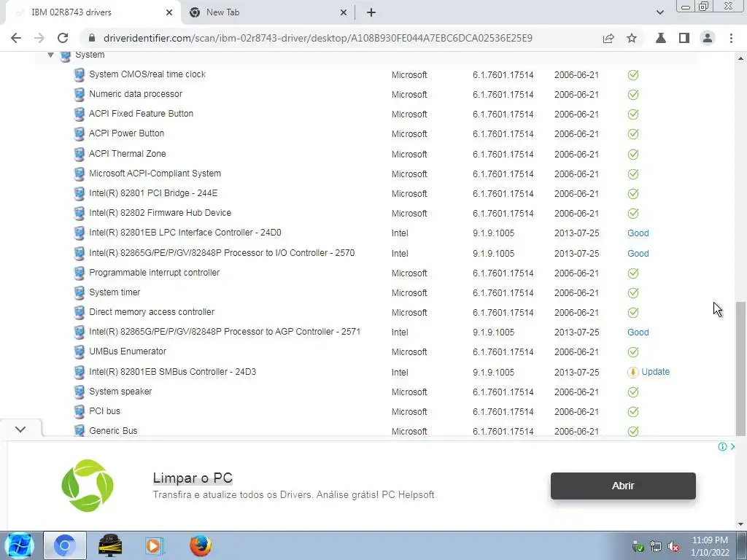Click the ACPI Thermal Zone device icon
747x560 pixels.
tap(79, 155)
